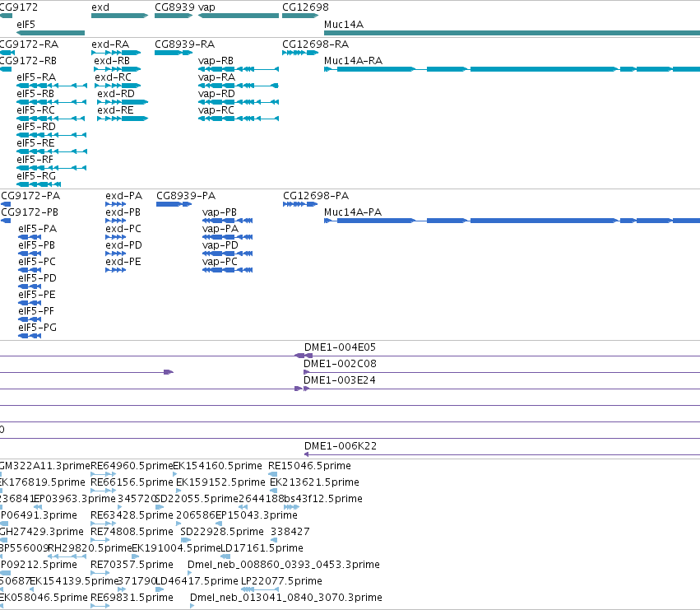
Task: Select protein eIF5-PA glyph
Action: [x=30, y=237]
